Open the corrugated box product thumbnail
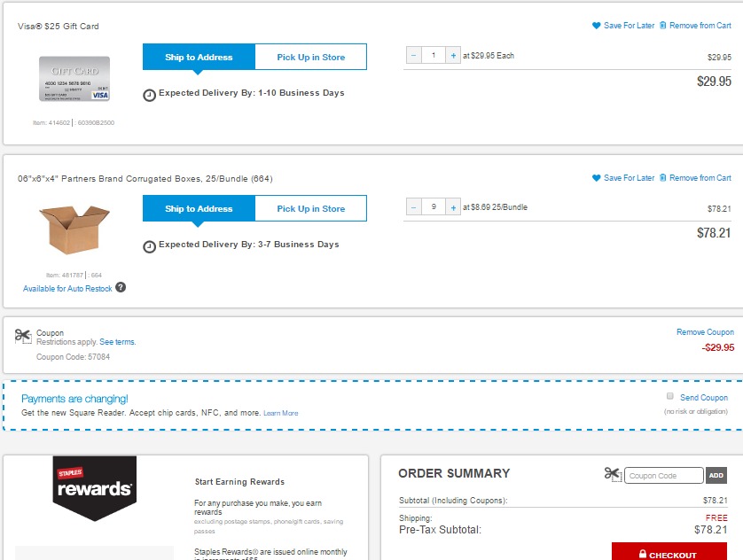This screenshot has height=560, width=743. (x=74, y=229)
